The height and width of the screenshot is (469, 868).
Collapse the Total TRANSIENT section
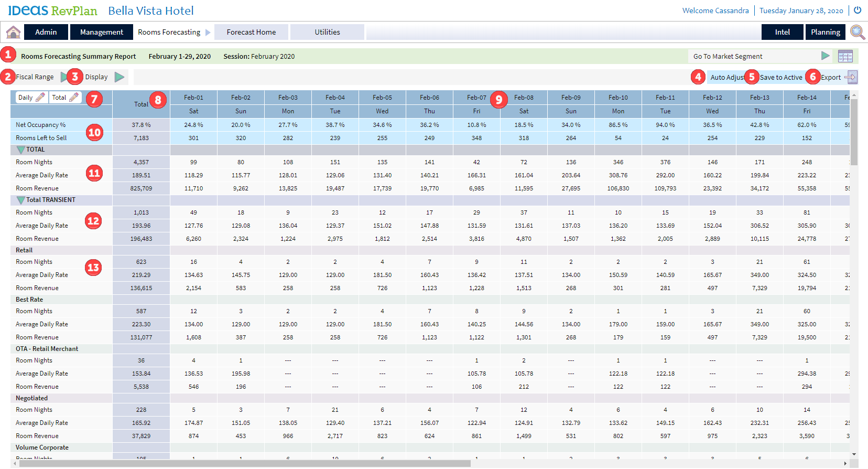[20, 200]
